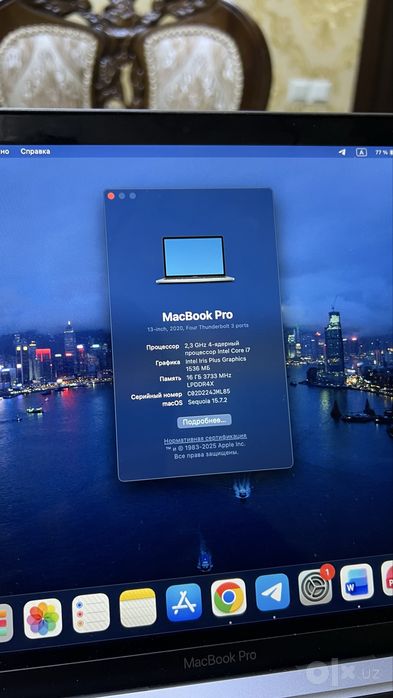Launch Google Chrome from the Dock
The width and height of the screenshot is (393, 698).
[x=229, y=597]
